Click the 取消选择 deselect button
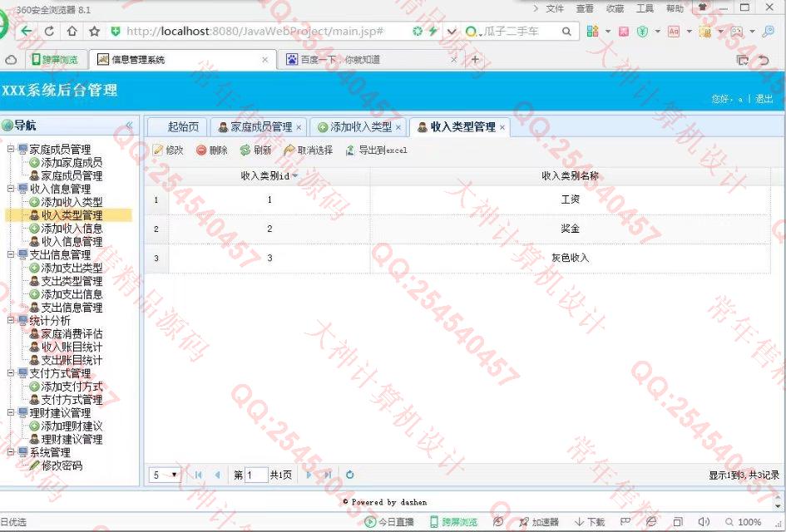This screenshot has width=786, height=532. coord(309,150)
